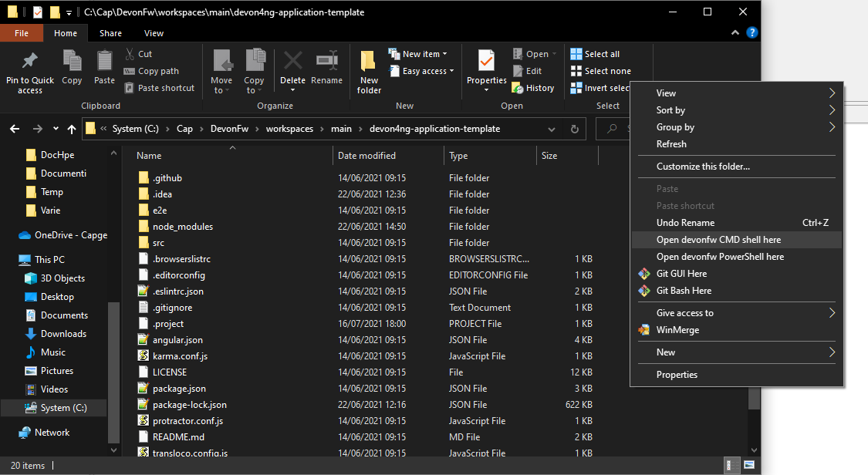Screen dimensions: 868x475
Task: Click the Copy icon in Clipboard group
Action: pyautogui.click(x=72, y=62)
